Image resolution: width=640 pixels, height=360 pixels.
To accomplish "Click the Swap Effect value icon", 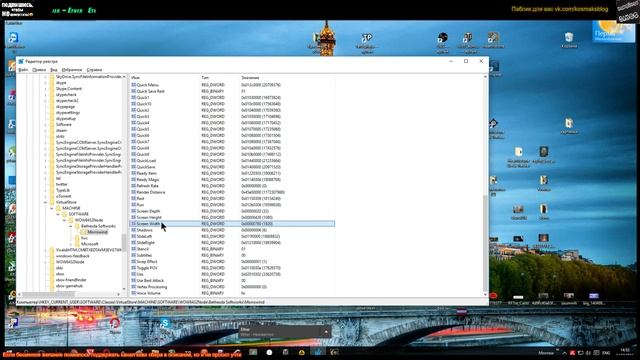I will pyautogui.click(x=133, y=262).
